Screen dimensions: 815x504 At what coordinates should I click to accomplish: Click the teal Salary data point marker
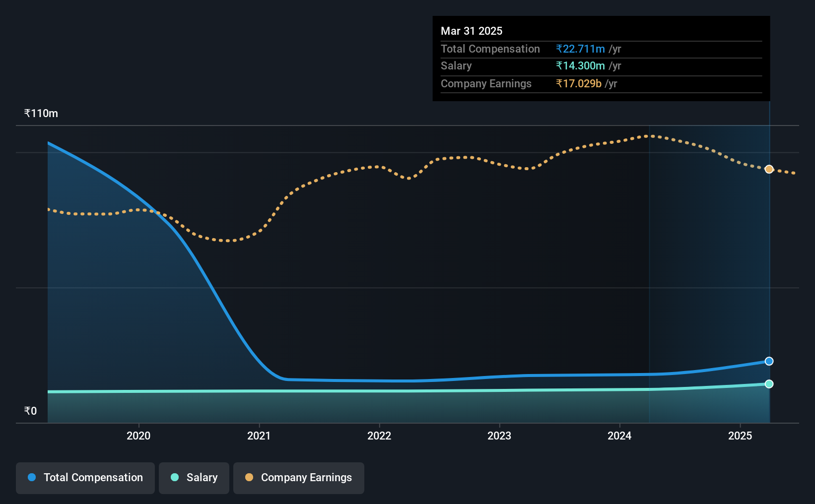(x=769, y=384)
